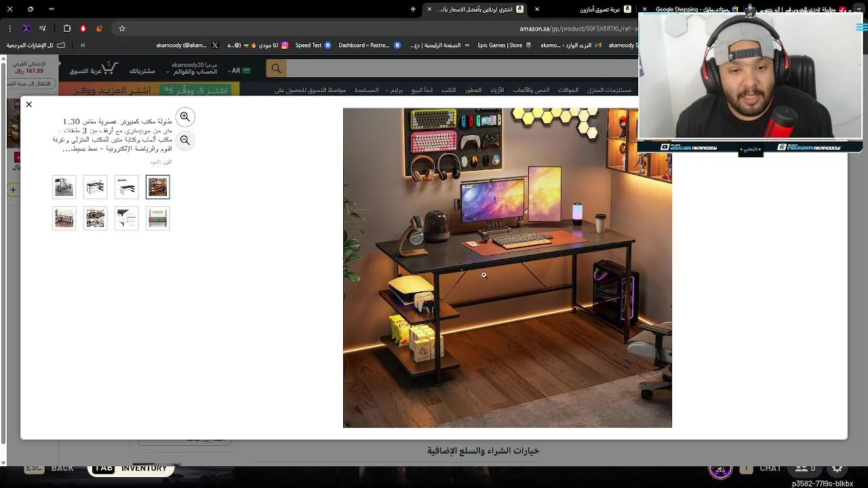Switch to عربة تسوق أمازون tab
Screen dimensions: 868x488
click(x=589, y=9)
